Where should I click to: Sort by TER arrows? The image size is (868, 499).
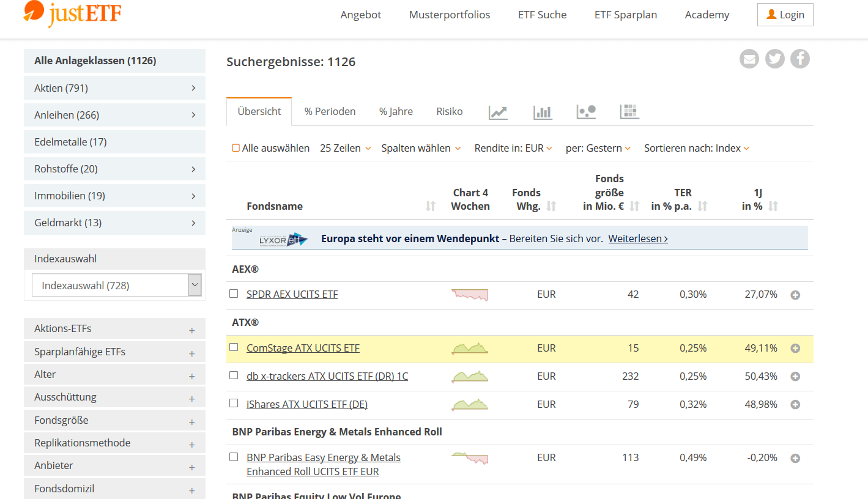pos(702,206)
